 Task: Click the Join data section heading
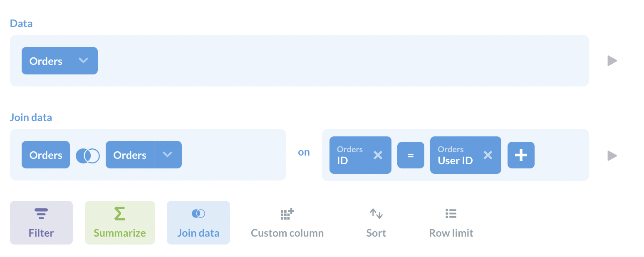[31, 117]
